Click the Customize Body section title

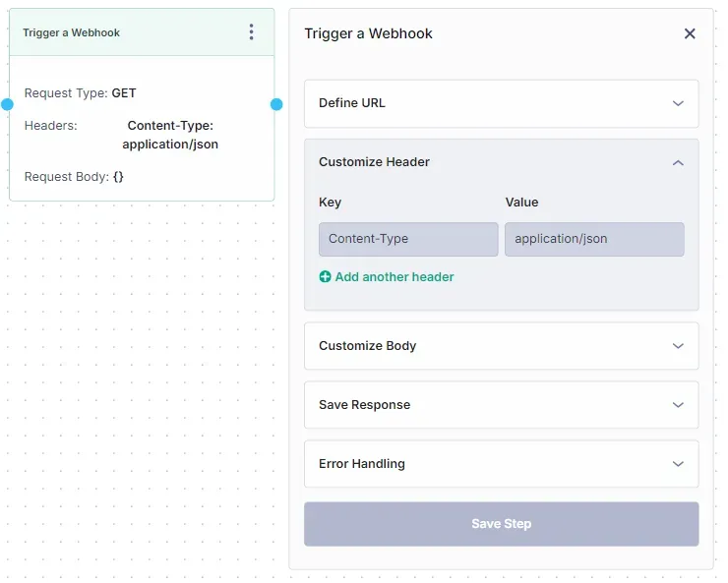click(367, 346)
